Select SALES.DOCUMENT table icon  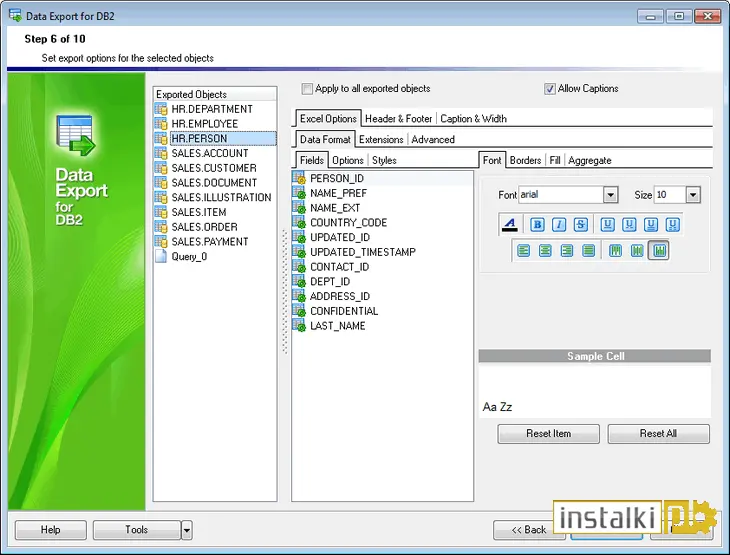pos(161,183)
